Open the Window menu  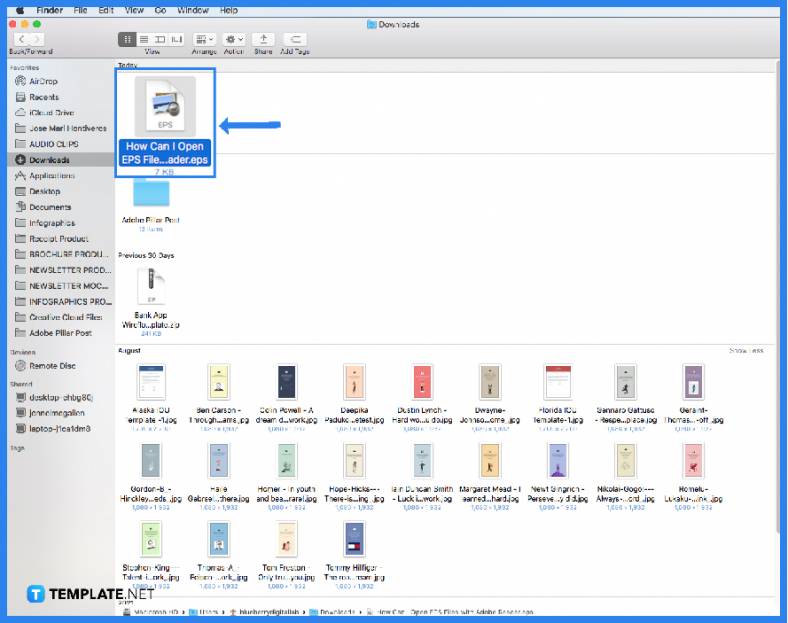pos(192,10)
